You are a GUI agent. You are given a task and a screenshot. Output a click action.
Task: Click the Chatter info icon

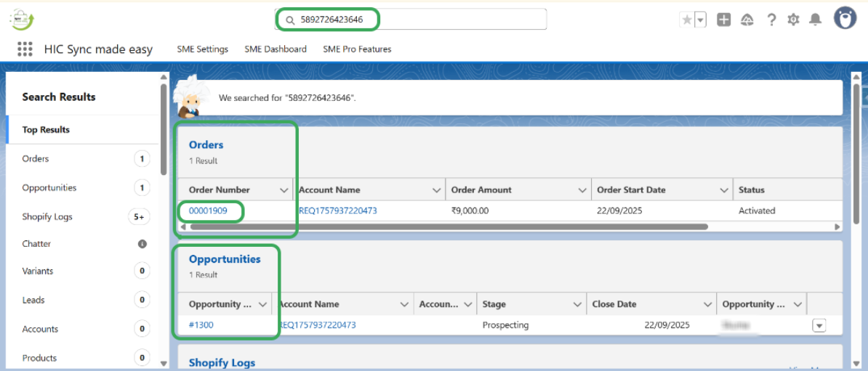click(142, 244)
